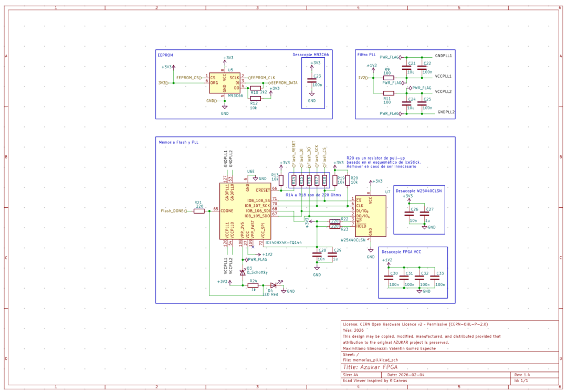
Task: Click the EEPROM block title
Action: tap(165, 55)
